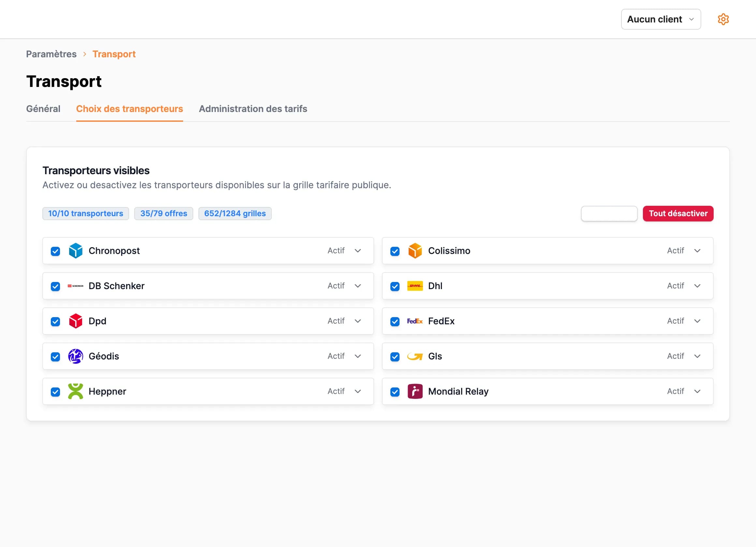Screen dimensions: 756x547
Task: Click the Colissimo orange box logo
Action: pyautogui.click(x=415, y=251)
